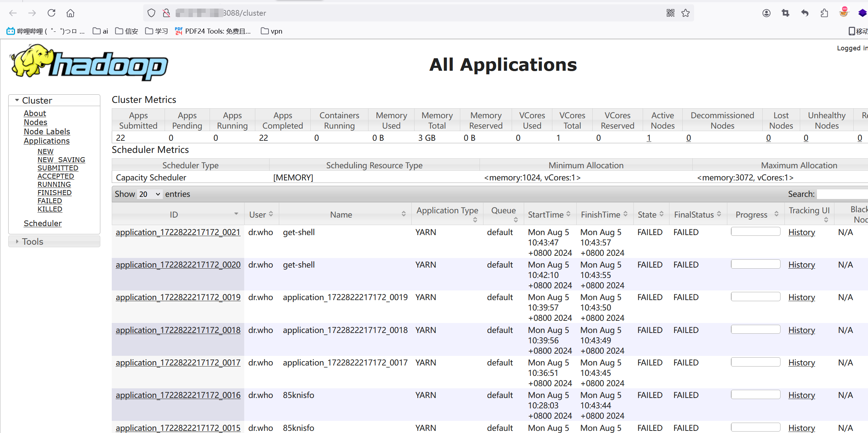Image resolution: width=868 pixels, height=433 pixels.
Task: Open History for application 0021
Action: click(x=802, y=232)
